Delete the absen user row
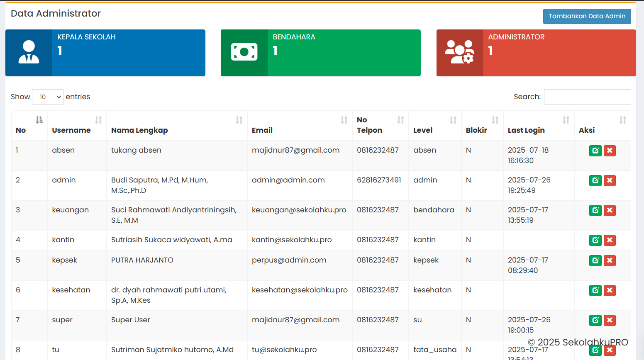The image size is (644, 360). (x=610, y=151)
